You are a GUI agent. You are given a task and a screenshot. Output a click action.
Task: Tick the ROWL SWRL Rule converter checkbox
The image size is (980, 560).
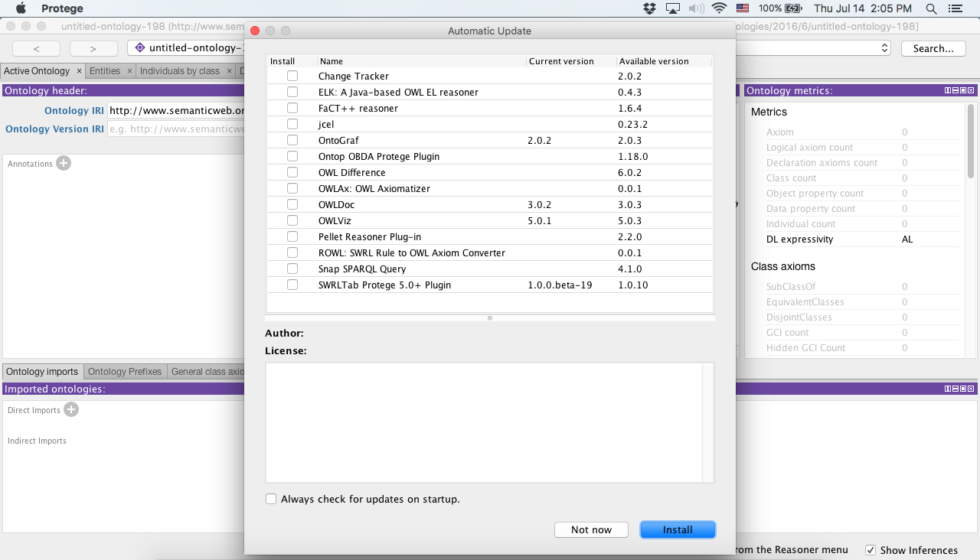click(x=292, y=252)
